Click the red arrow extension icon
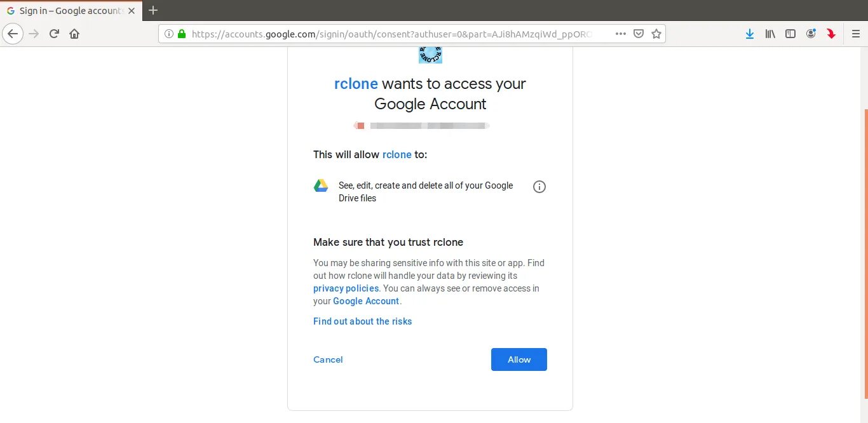The height and width of the screenshot is (423, 868). point(831,34)
